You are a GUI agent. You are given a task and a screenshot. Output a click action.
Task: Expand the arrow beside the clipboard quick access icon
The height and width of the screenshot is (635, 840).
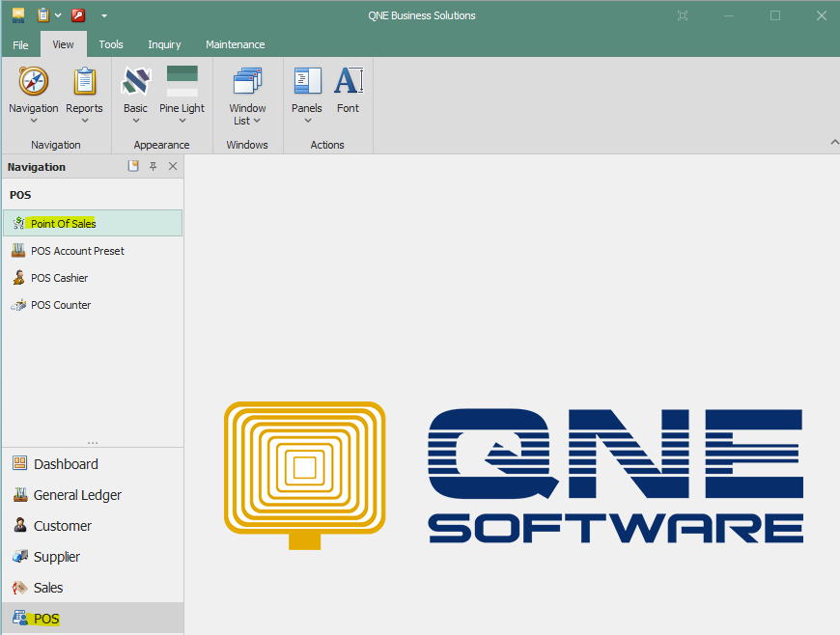(58, 15)
